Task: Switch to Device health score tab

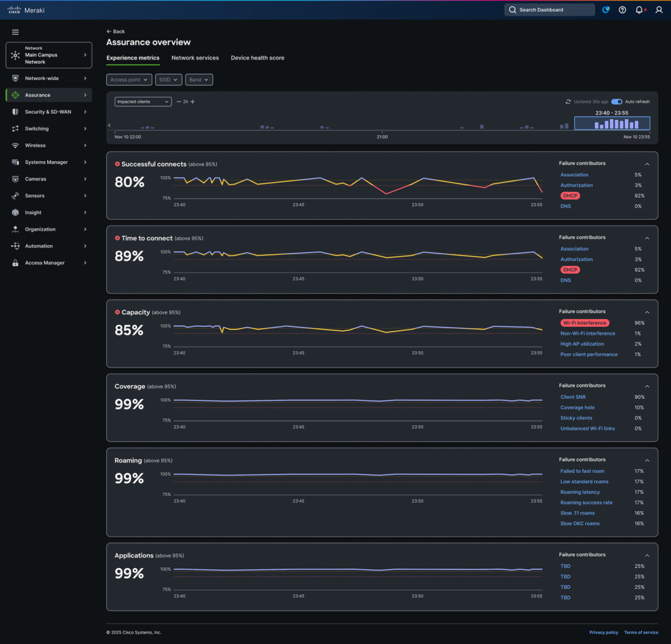Action: point(257,58)
